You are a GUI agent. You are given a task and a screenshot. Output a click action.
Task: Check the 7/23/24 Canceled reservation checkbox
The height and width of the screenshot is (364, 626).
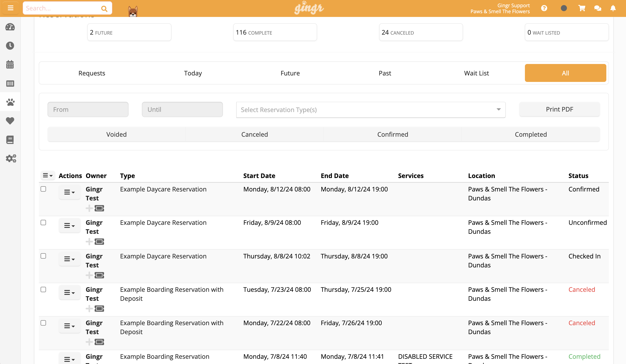(x=43, y=289)
